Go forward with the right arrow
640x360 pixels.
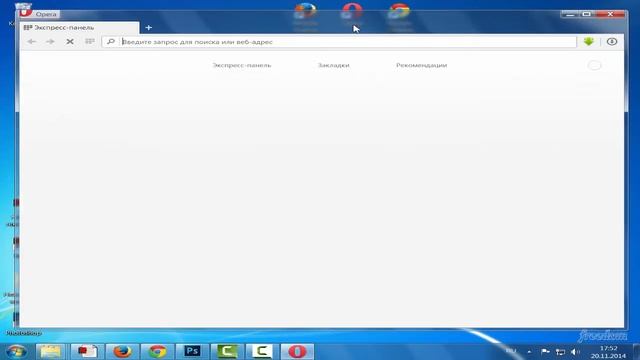[x=50, y=42]
